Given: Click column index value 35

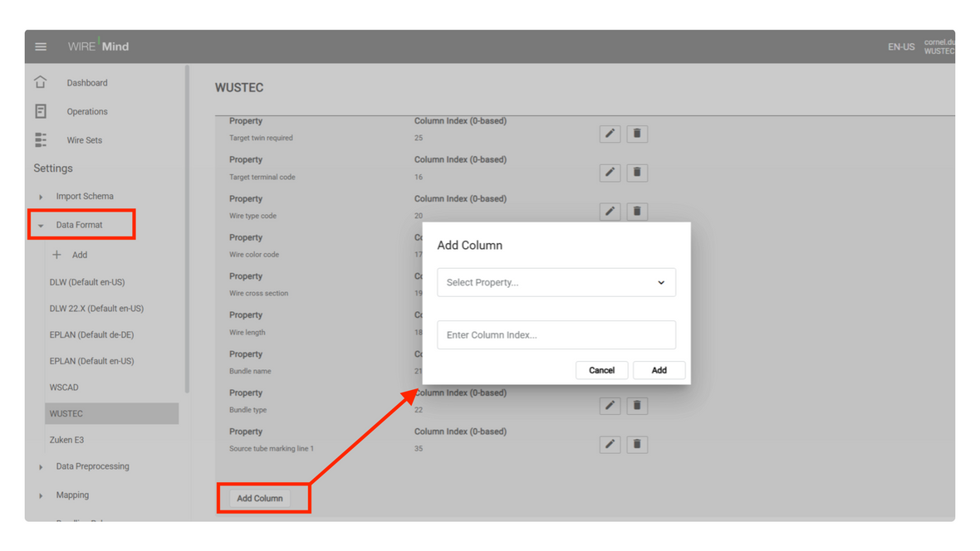Looking at the screenshot, I should tap(418, 449).
